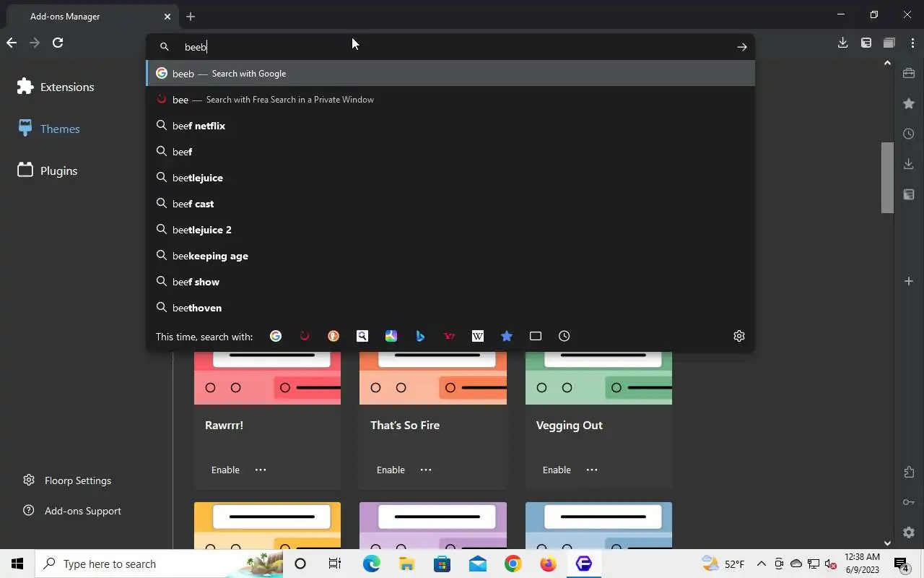Screen dimensions: 924x578
Task: Open Plugins category in sidebar
Action: tap(47, 171)
